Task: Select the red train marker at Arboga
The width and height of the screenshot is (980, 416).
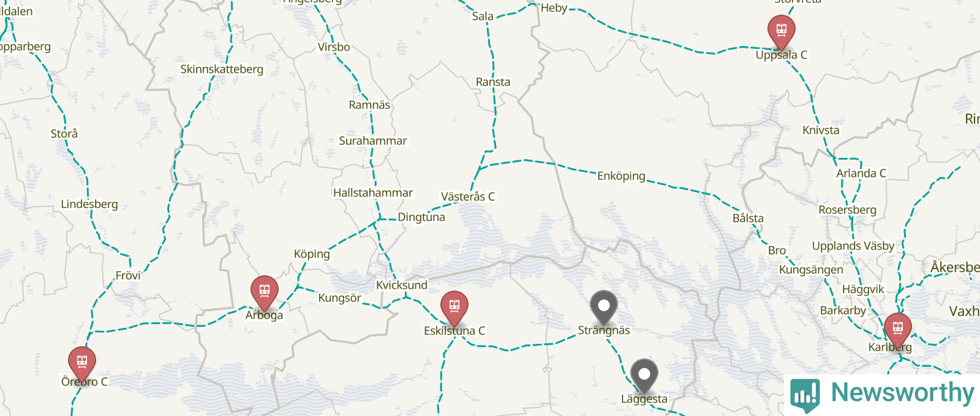Action: pyautogui.click(x=265, y=291)
